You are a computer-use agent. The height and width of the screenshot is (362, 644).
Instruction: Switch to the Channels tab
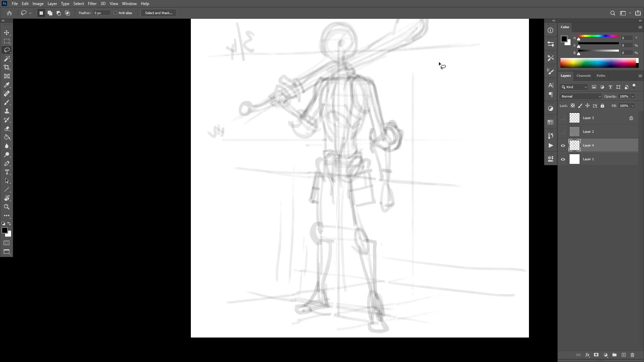point(583,76)
